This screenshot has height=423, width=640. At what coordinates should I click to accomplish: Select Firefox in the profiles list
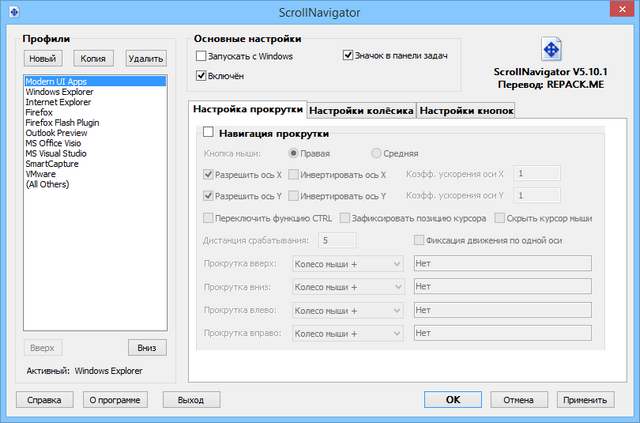tap(40, 113)
